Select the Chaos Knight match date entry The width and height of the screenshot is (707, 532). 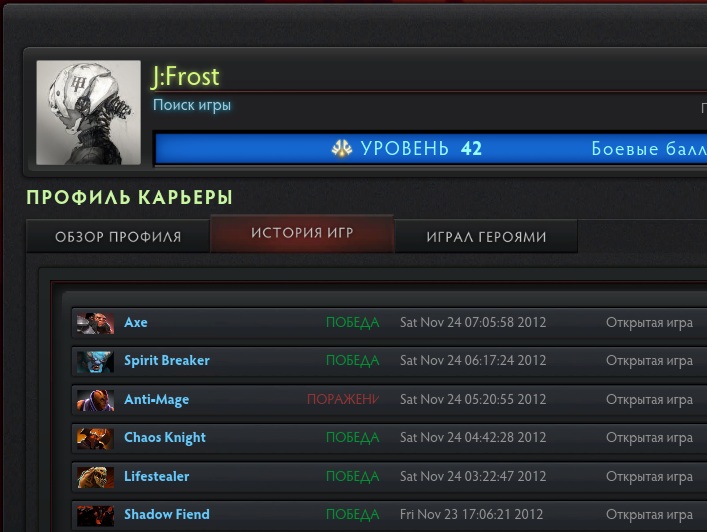(x=473, y=437)
